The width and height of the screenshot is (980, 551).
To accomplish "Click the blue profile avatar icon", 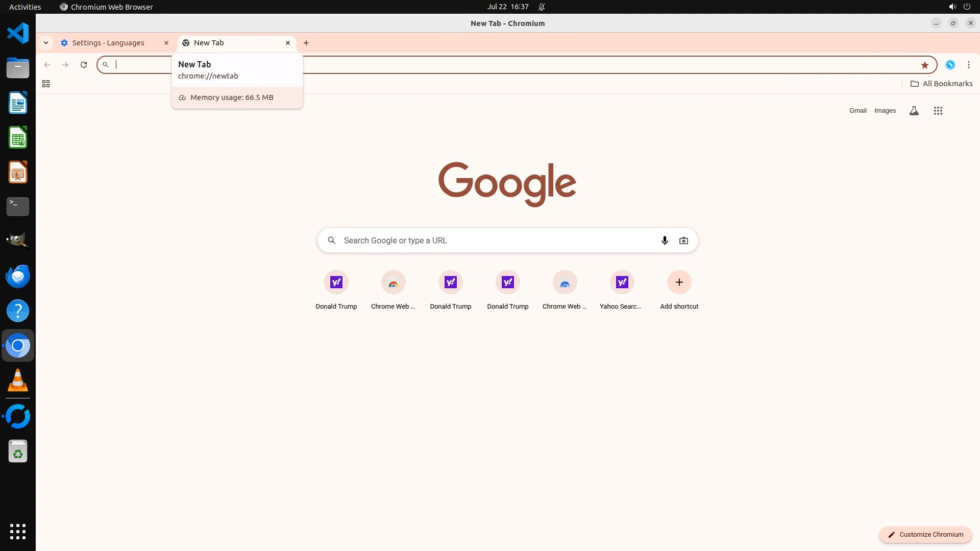I will pyautogui.click(x=950, y=65).
